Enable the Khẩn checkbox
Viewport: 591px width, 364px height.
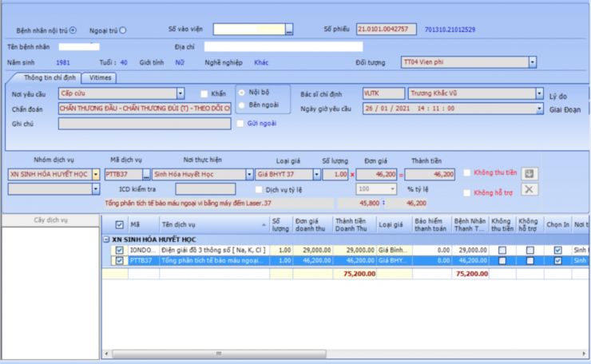click(x=204, y=93)
